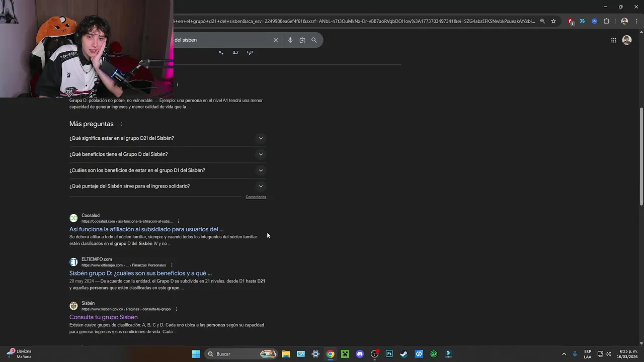Click into the Google search input field
The height and width of the screenshot is (362, 644).
[x=221, y=40]
